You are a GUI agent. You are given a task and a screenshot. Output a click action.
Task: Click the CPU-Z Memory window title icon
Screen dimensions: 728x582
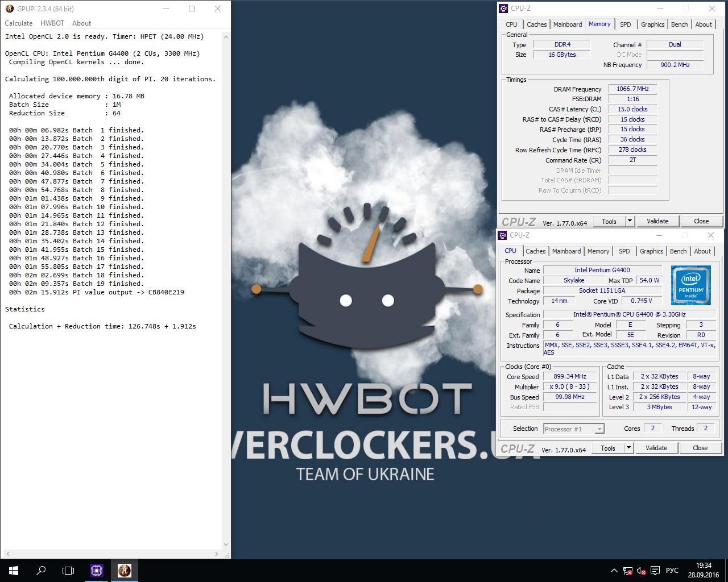click(x=504, y=9)
